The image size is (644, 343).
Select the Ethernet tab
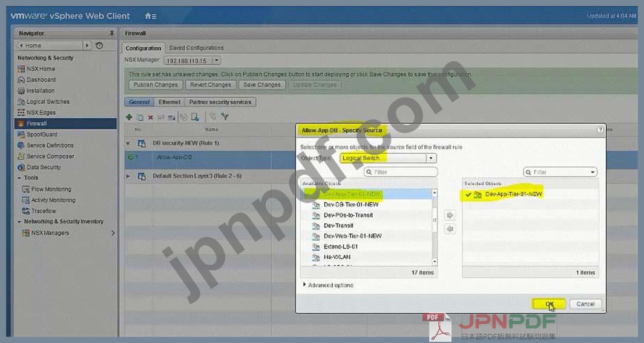pos(169,102)
